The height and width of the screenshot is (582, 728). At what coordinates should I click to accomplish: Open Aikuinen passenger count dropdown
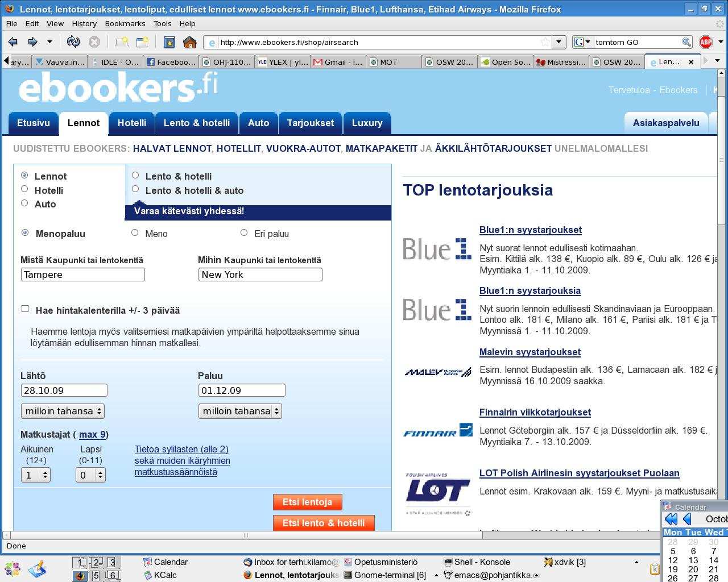click(36, 475)
